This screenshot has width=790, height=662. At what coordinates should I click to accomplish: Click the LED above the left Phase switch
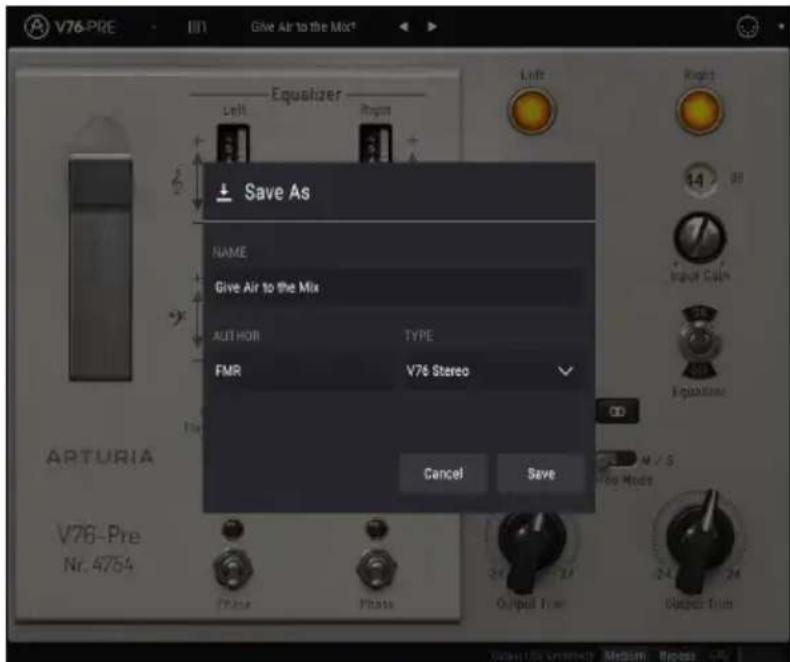coord(232,529)
